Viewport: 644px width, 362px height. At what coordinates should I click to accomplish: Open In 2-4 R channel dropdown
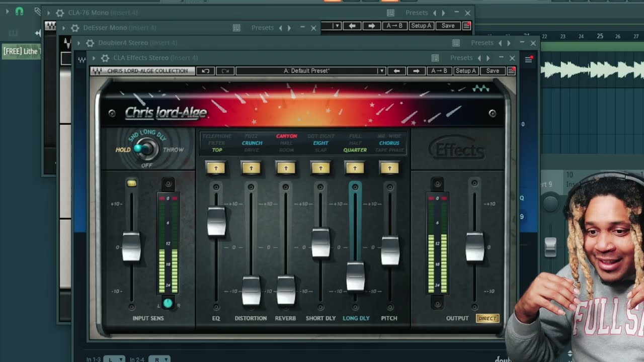click(159, 359)
